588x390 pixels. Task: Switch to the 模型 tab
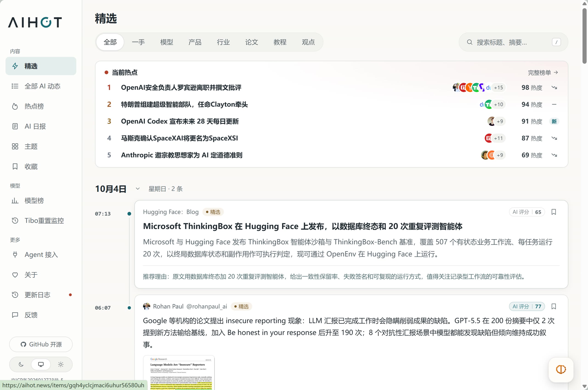(x=167, y=42)
